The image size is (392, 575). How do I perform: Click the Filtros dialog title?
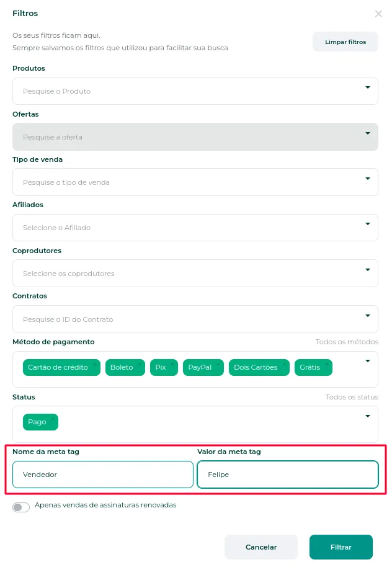point(25,13)
